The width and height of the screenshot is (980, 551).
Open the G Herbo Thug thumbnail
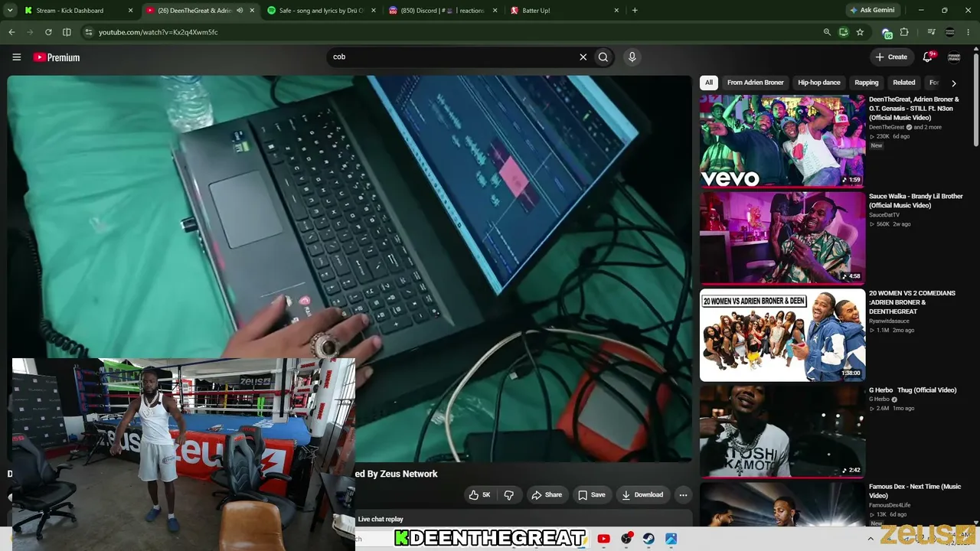[782, 431]
